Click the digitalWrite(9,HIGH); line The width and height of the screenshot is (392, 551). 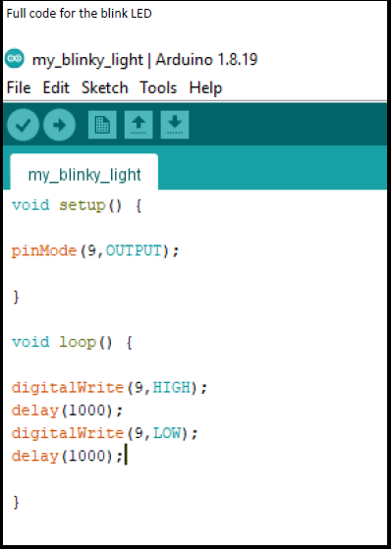[x=109, y=388]
